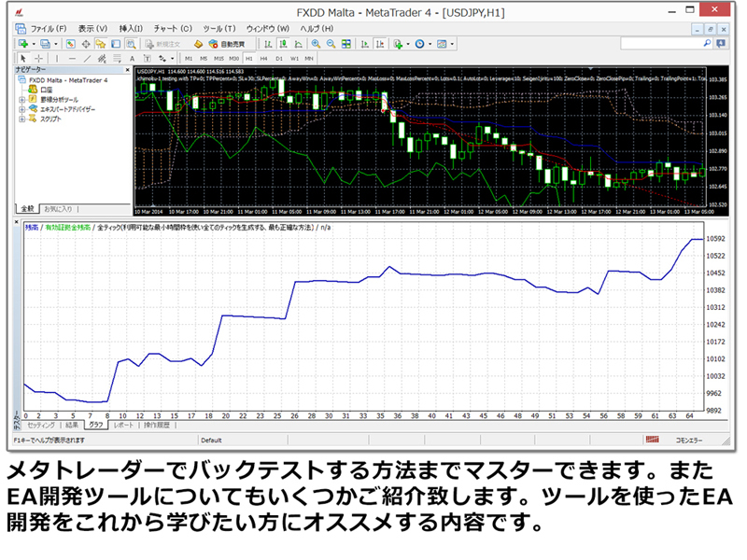Open the チャート (C) menu
Viewport: 747px width, 560px height.
pos(173,29)
